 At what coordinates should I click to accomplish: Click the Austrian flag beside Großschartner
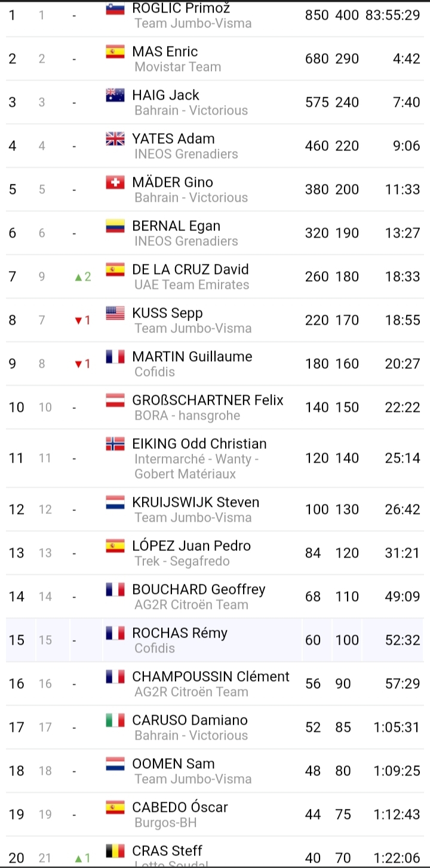point(115,400)
